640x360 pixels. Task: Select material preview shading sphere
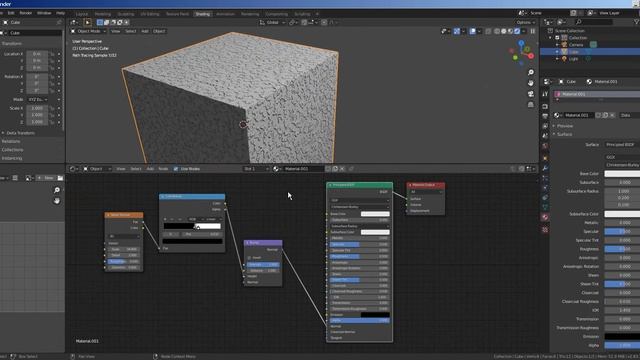(510, 31)
